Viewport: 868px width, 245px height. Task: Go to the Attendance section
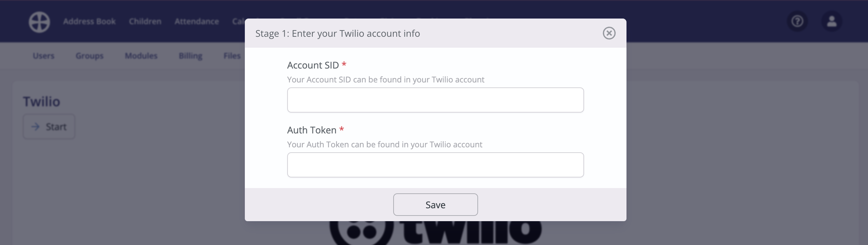[197, 22]
